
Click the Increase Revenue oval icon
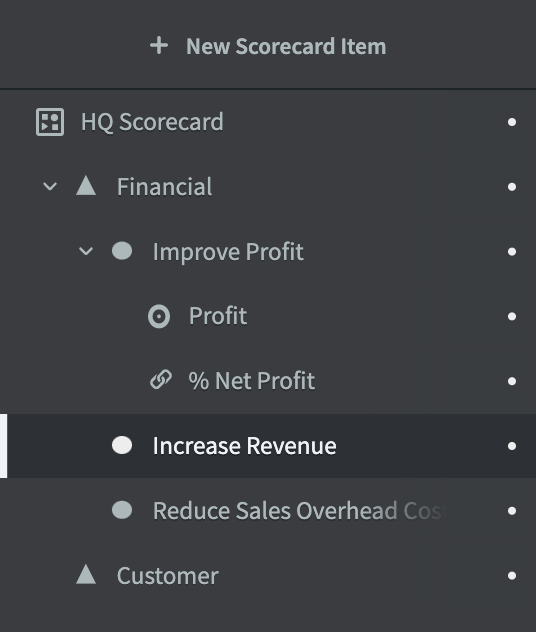[x=122, y=445]
